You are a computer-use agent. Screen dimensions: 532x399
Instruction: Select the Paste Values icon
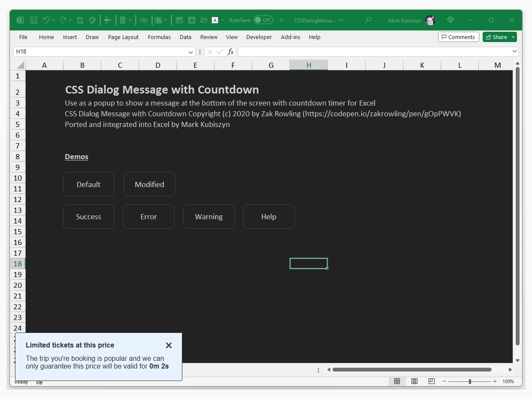80,20
